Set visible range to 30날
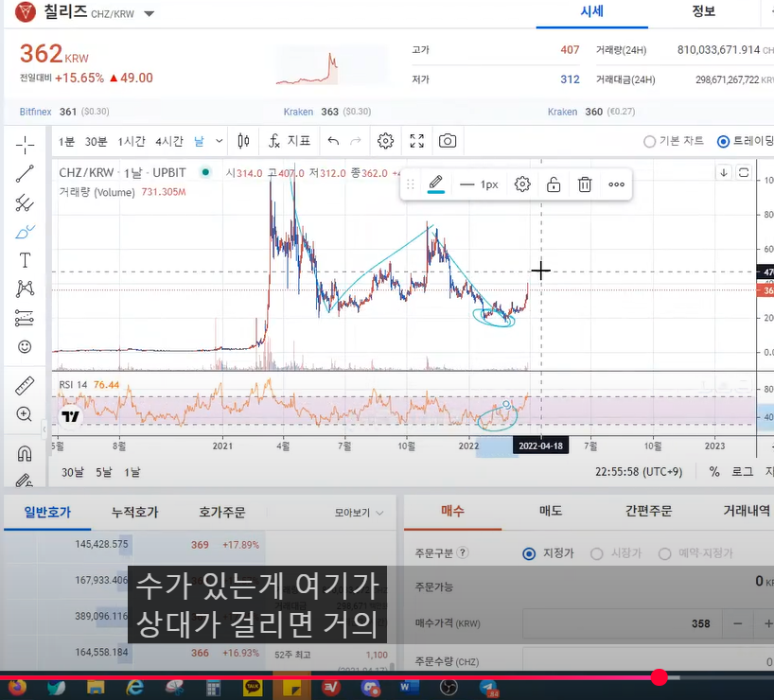The height and width of the screenshot is (700, 774). pos(73,472)
